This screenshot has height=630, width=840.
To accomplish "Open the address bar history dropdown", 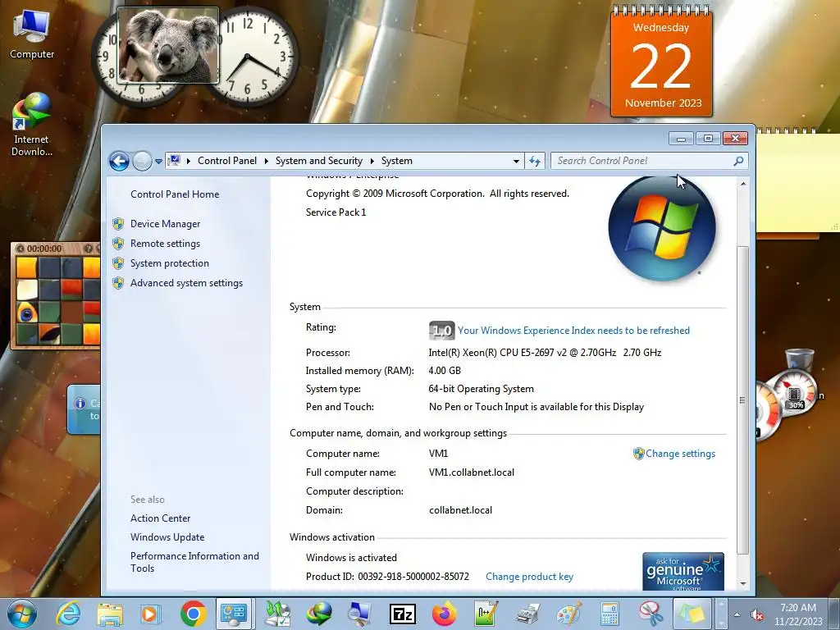I will [x=516, y=161].
